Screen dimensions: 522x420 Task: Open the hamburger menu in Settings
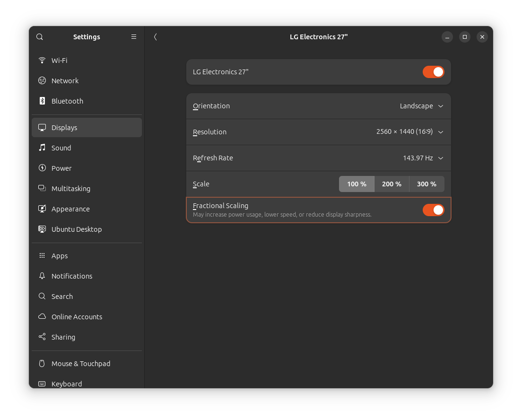coord(134,36)
